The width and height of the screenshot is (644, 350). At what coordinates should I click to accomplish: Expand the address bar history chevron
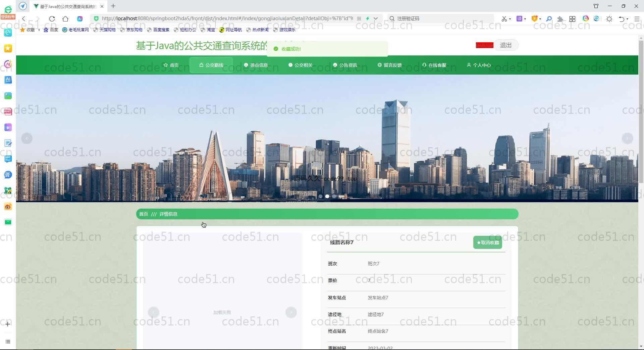coord(376,19)
